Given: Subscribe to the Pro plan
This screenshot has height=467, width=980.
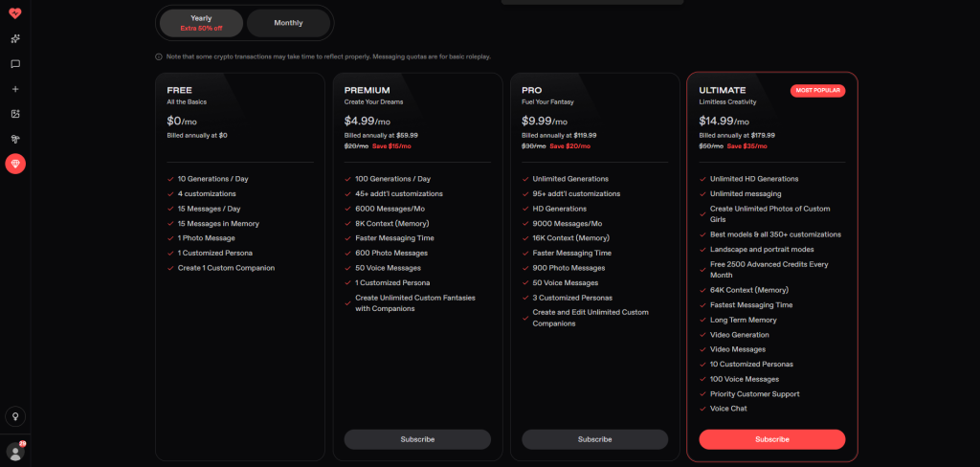Looking at the screenshot, I should pos(595,439).
